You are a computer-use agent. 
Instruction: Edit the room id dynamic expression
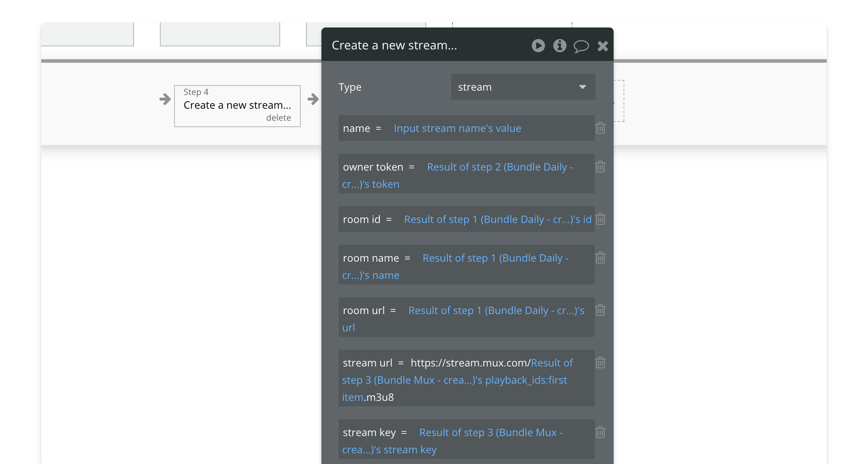(498, 220)
